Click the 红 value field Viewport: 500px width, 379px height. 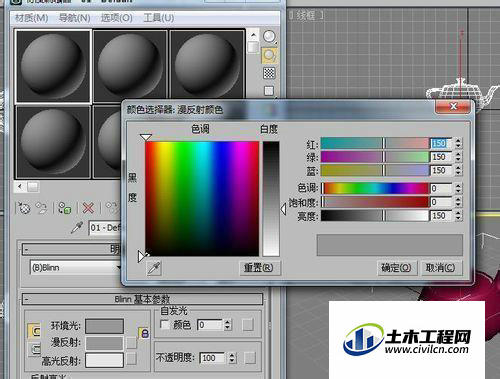click(441, 143)
